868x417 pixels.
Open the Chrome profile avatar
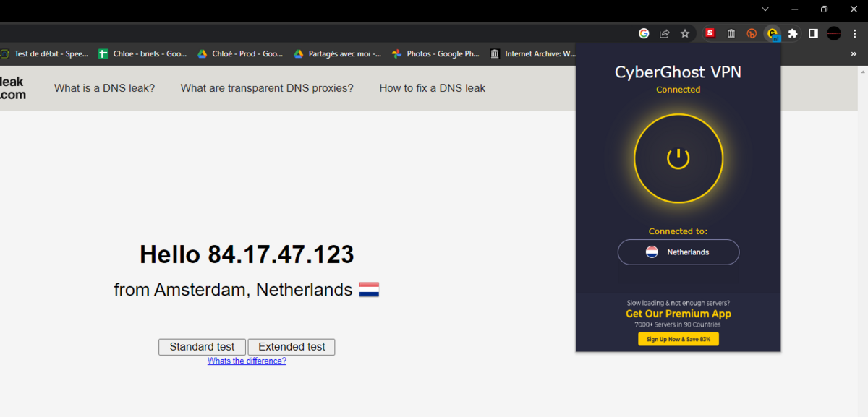coord(834,33)
